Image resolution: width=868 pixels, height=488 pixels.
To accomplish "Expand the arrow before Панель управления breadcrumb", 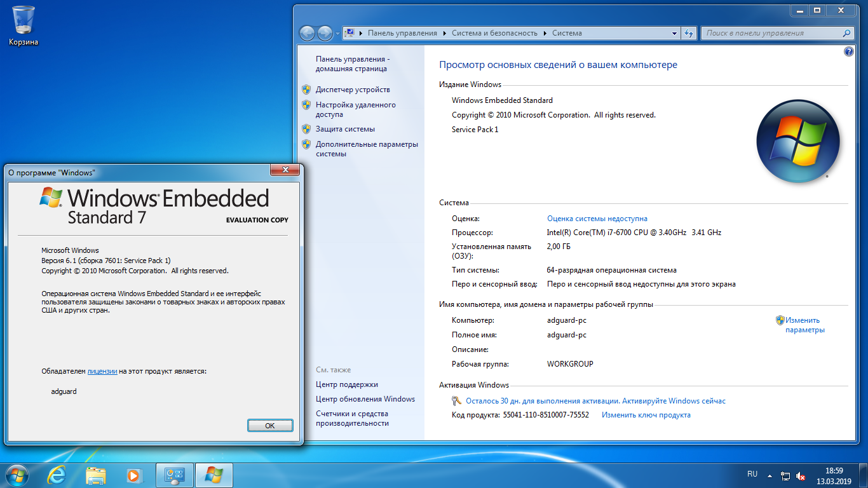I will click(x=361, y=33).
